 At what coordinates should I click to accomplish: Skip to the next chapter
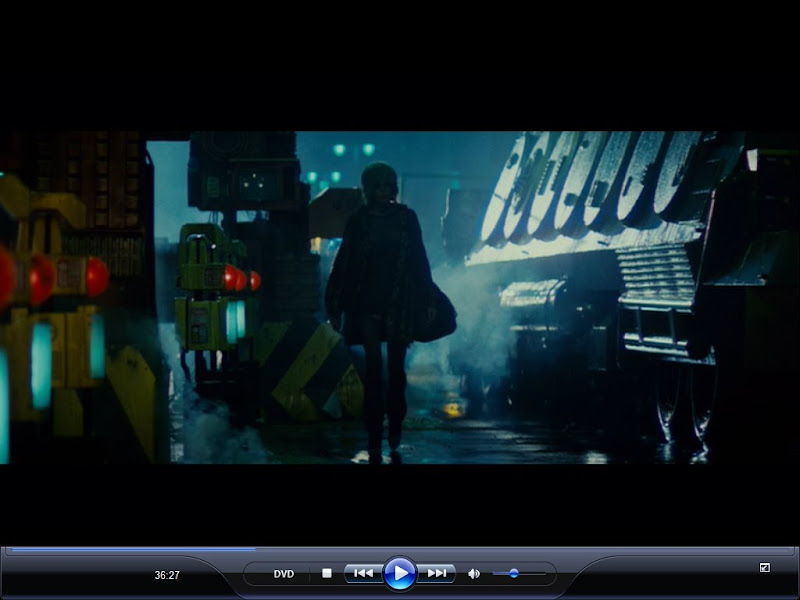point(437,573)
